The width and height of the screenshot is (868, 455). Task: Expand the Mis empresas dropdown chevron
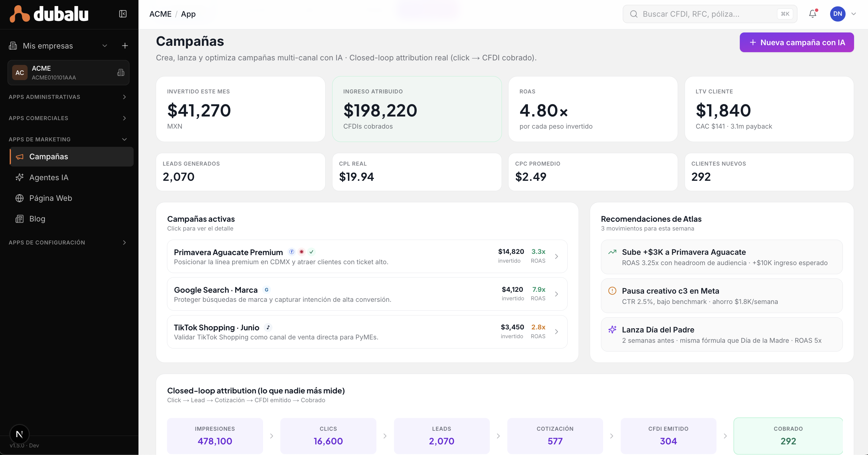click(x=105, y=45)
